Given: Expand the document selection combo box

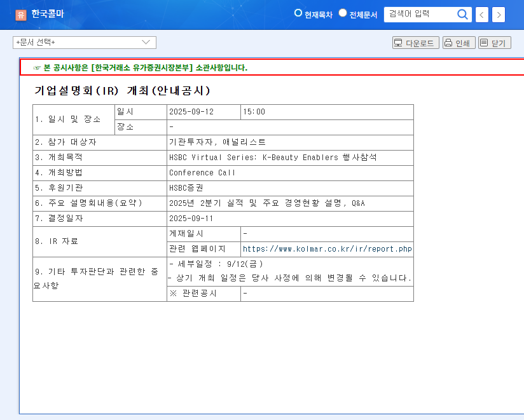Looking at the screenshot, I should click(x=85, y=43).
